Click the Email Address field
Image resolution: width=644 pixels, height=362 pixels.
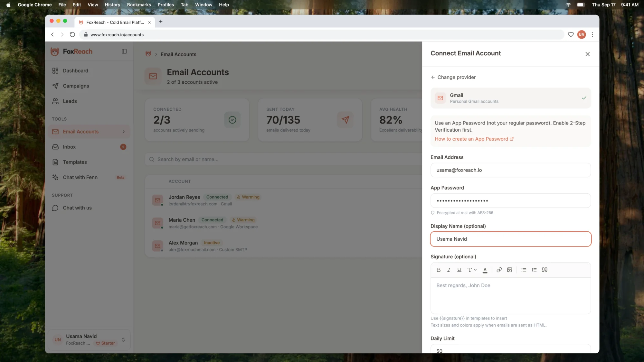(510, 170)
